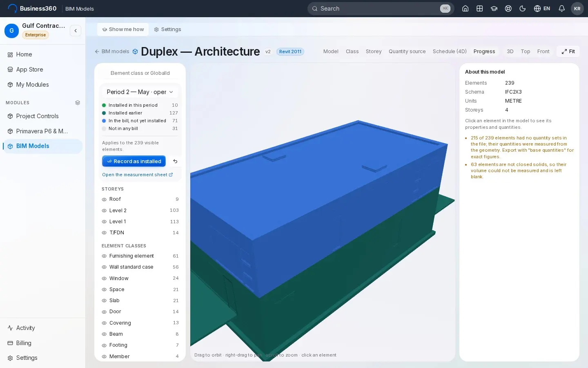Open Primavera P6 module
This screenshot has height=368, width=588.
pyautogui.click(x=42, y=131)
